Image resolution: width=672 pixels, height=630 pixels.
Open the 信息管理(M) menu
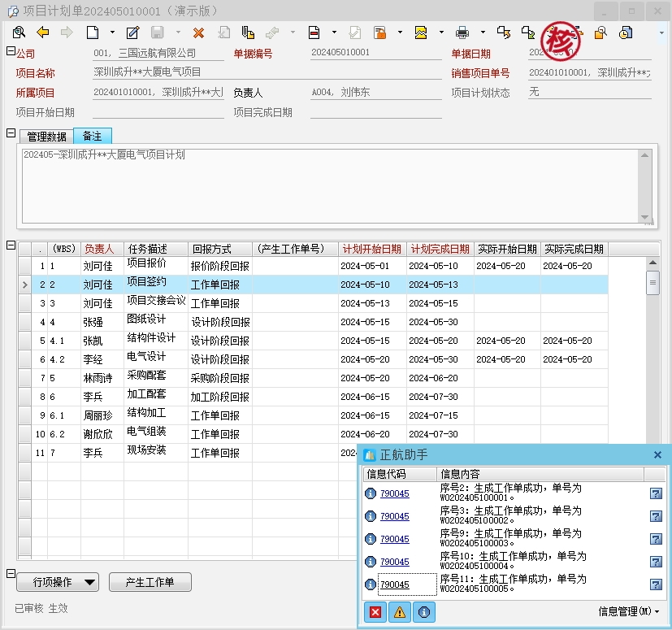[629, 611]
